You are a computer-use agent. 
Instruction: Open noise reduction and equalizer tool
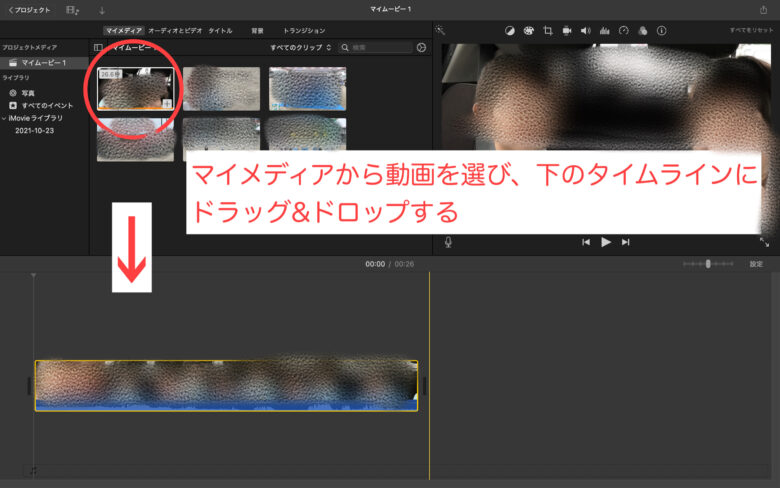click(x=604, y=31)
